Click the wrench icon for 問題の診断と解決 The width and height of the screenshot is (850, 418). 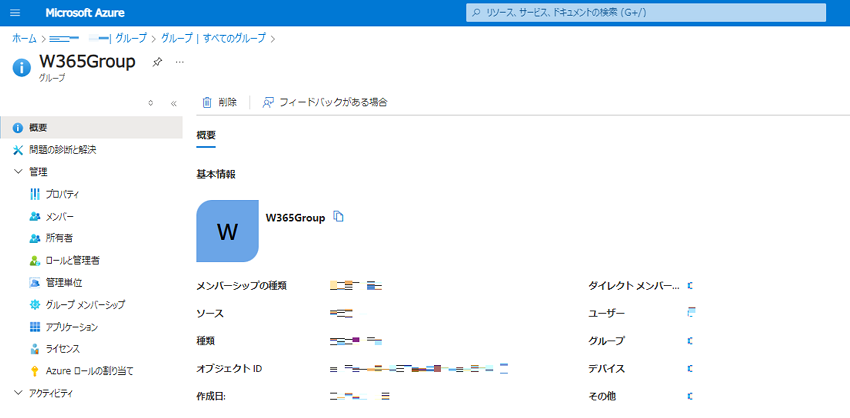18,150
